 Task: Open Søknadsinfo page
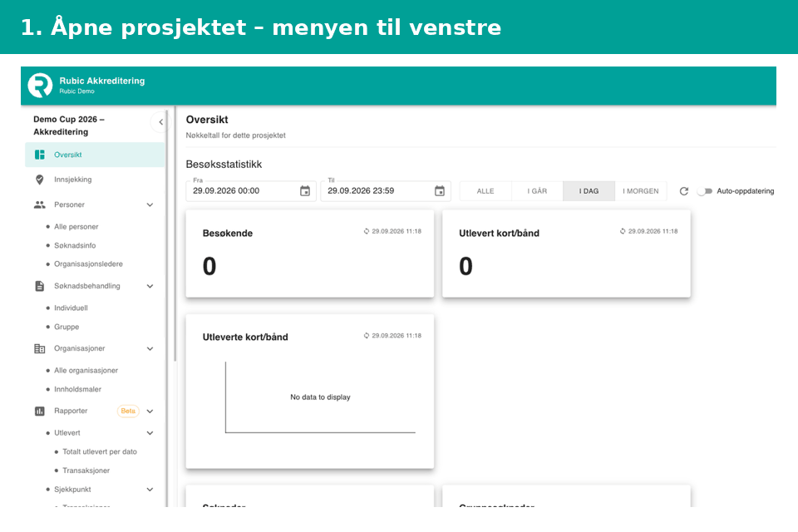coord(75,245)
